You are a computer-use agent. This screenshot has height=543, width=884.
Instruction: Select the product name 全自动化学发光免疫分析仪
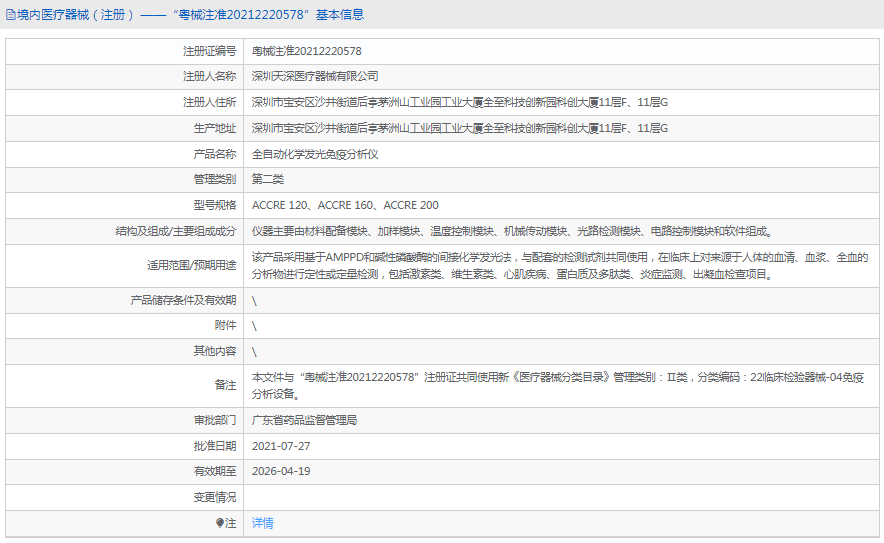[x=315, y=154]
